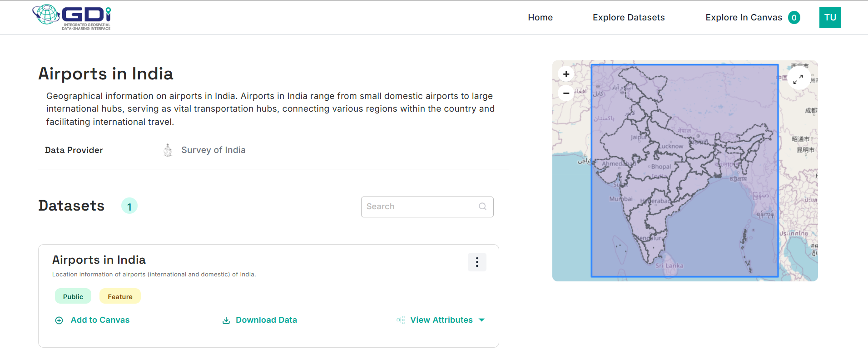
Task: Click the Datasets section heading
Action: [71, 206]
